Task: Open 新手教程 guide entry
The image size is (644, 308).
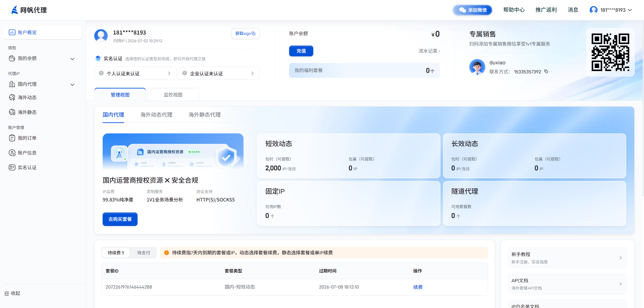Action: [x=567, y=258]
